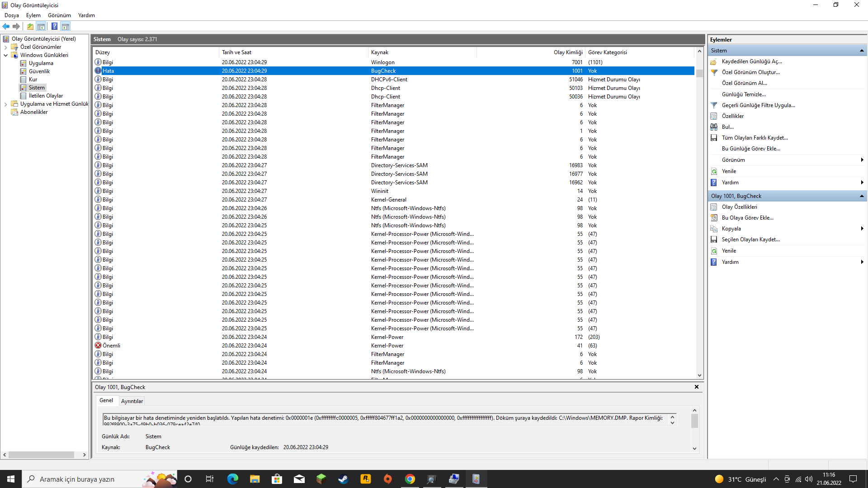The width and height of the screenshot is (868, 488).
Task: Select the Güvenlik log in tree
Action: (39, 71)
